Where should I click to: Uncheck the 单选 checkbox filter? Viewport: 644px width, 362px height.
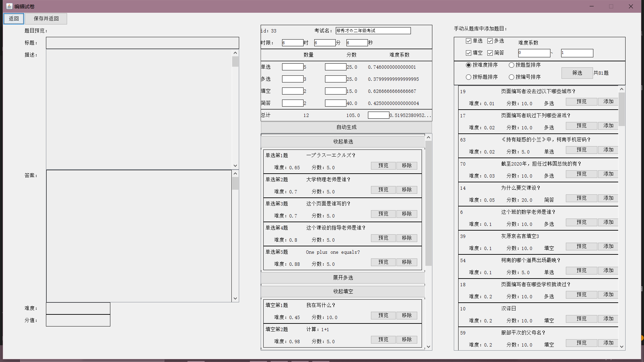click(x=469, y=41)
